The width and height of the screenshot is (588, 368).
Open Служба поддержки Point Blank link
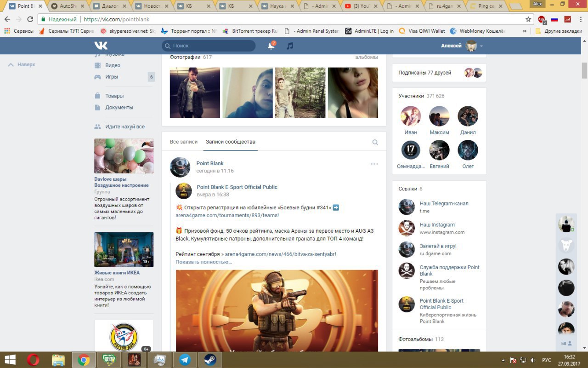coord(450,270)
